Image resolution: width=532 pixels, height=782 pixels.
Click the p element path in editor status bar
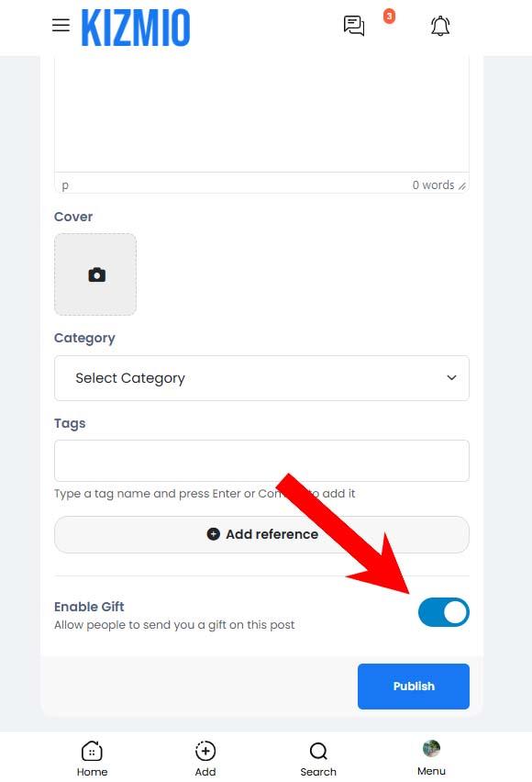click(65, 185)
